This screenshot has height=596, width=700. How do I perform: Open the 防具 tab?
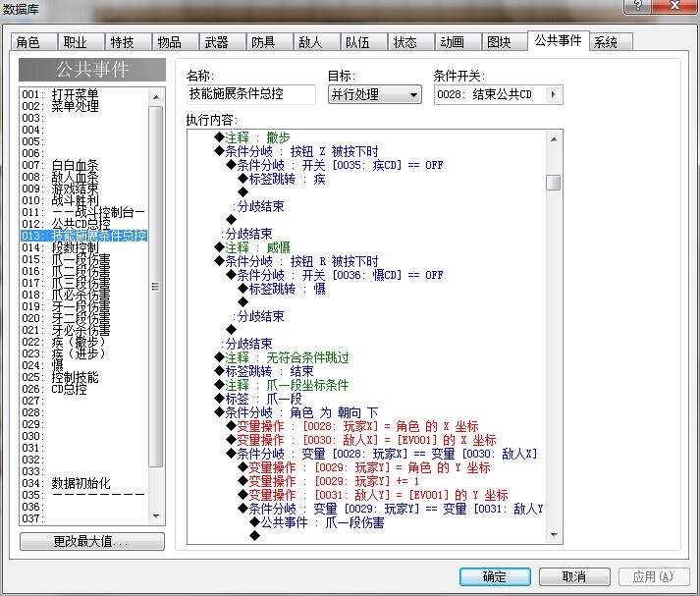click(x=270, y=42)
